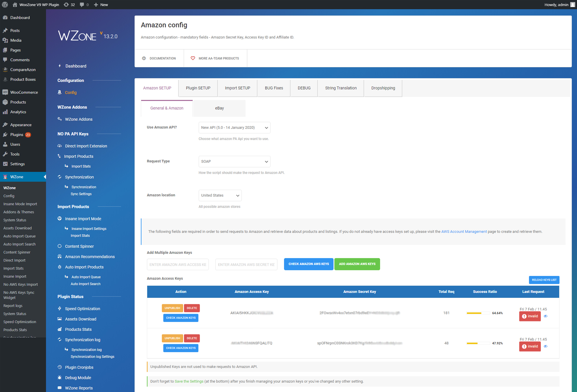The height and width of the screenshot is (392, 577).
Task: Switch to the Dropshipping tab
Action: coord(383,88)
